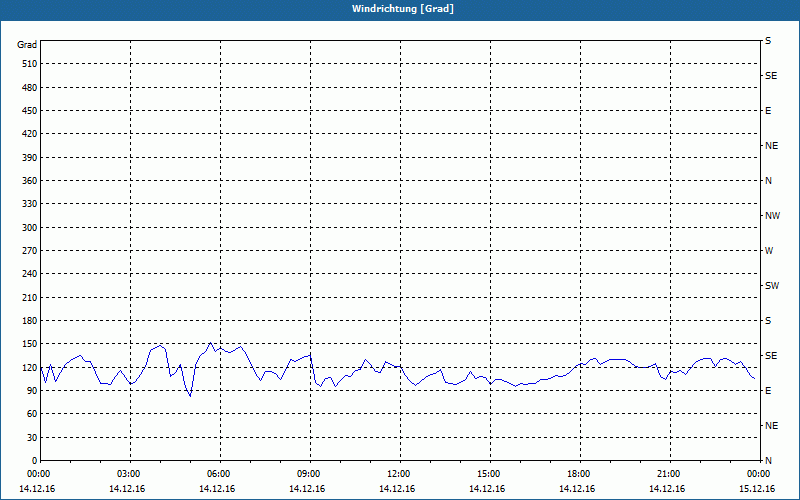Click the 18:00 time label
Image resolution: width=800 pixels, height=500 pixels.
click(x=578, y=474)
